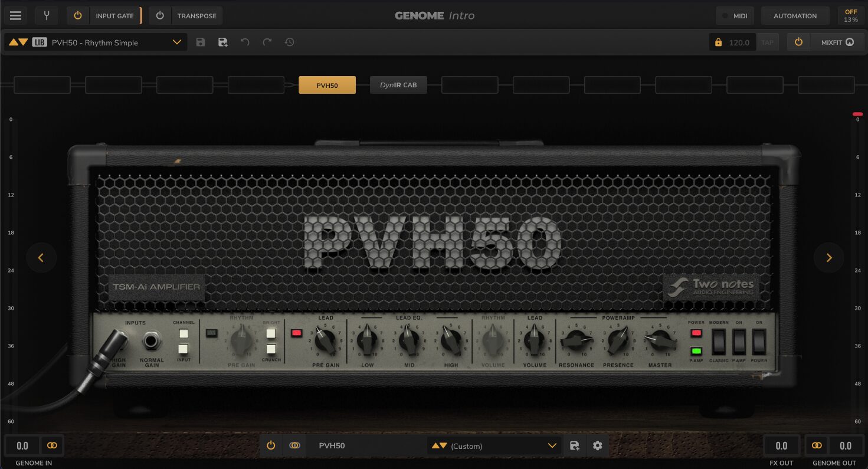Click the green P.AMP indicator light
This screenshot has height=469, width=868.
click(696, 351)
